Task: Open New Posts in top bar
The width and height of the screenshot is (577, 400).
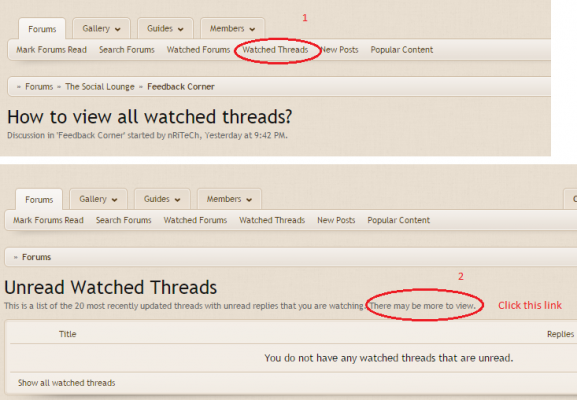Action: [x=339, y=50]
